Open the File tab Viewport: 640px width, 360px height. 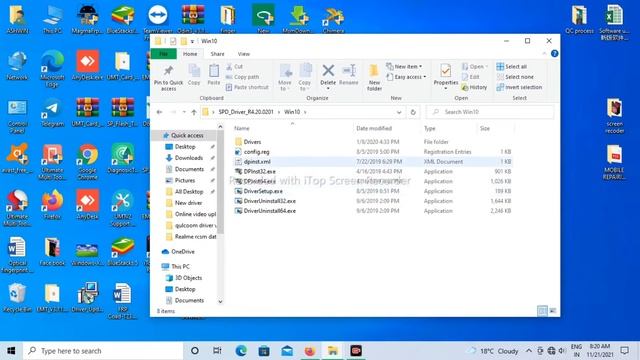(x=163, y=53)
